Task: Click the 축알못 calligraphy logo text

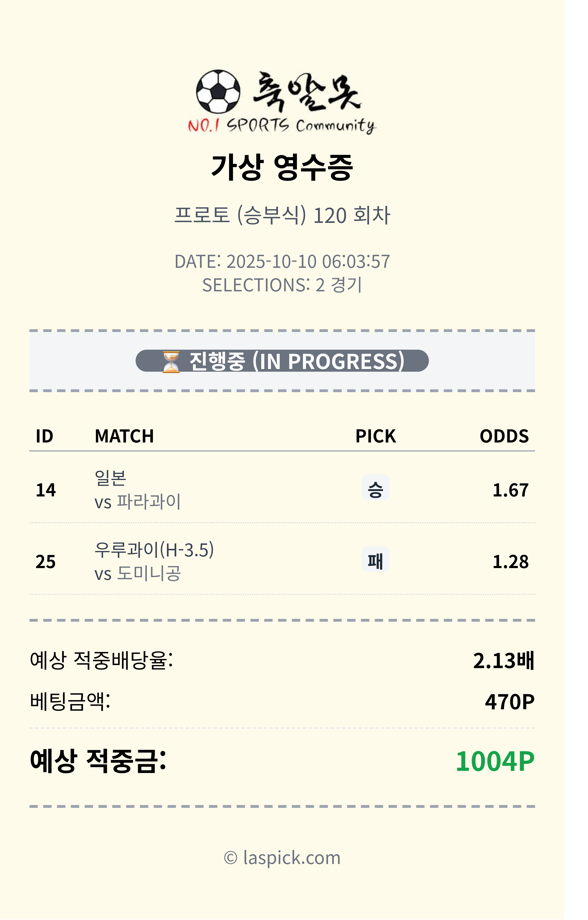Action: coord(306,92)
